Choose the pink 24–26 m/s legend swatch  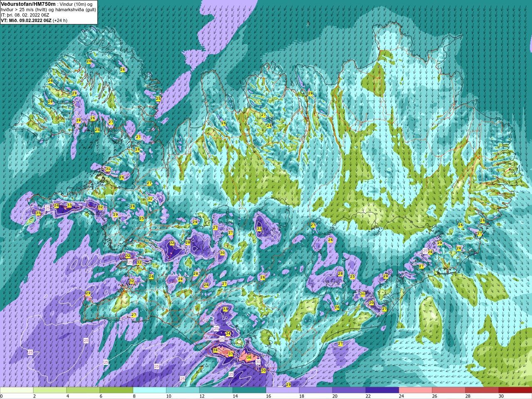[416, 390]
